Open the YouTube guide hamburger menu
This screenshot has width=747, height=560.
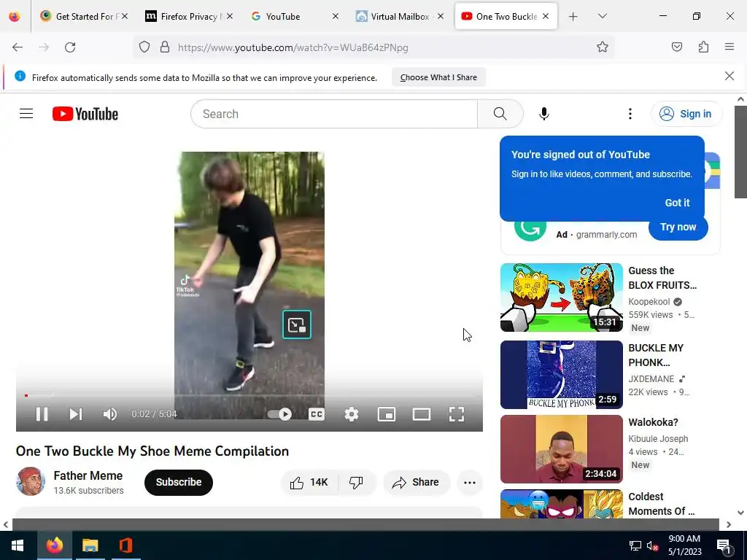point(26,114)
